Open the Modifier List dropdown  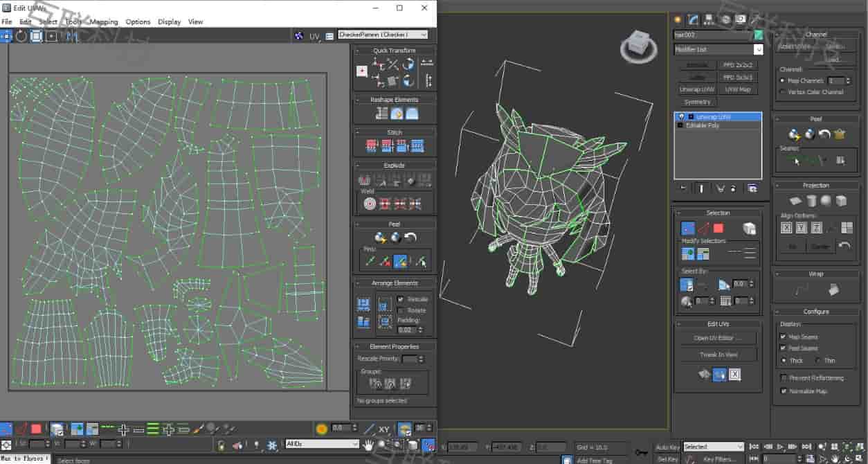[718, 49]
